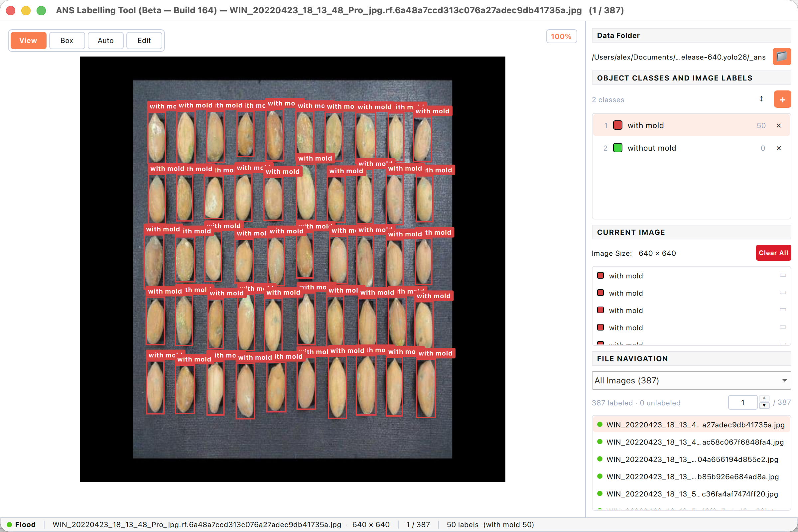The width and height of the screenshot is (798, 532).
Task: Click the CURRENT IMAGE section header
Action: point(691,232)
